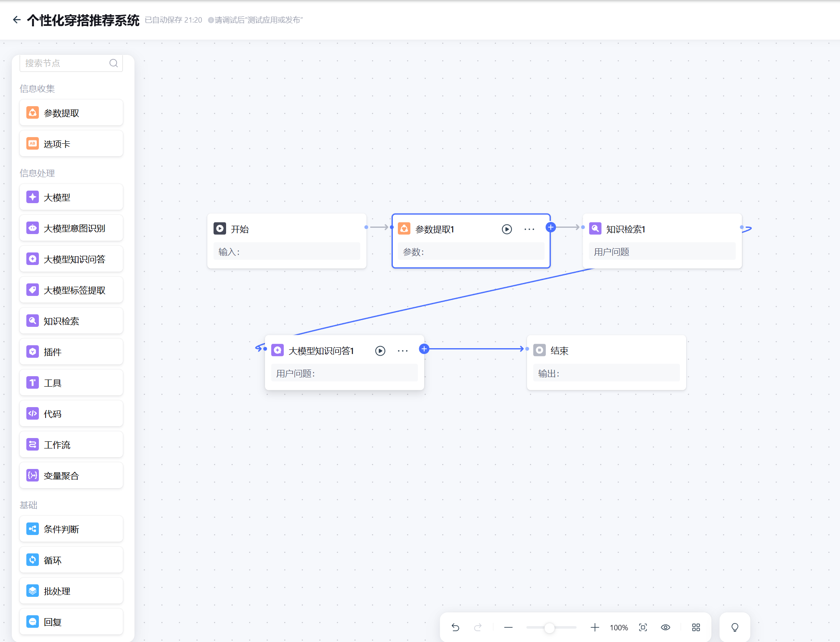Open the more options menu on 参数提取1

pos(529,229)
